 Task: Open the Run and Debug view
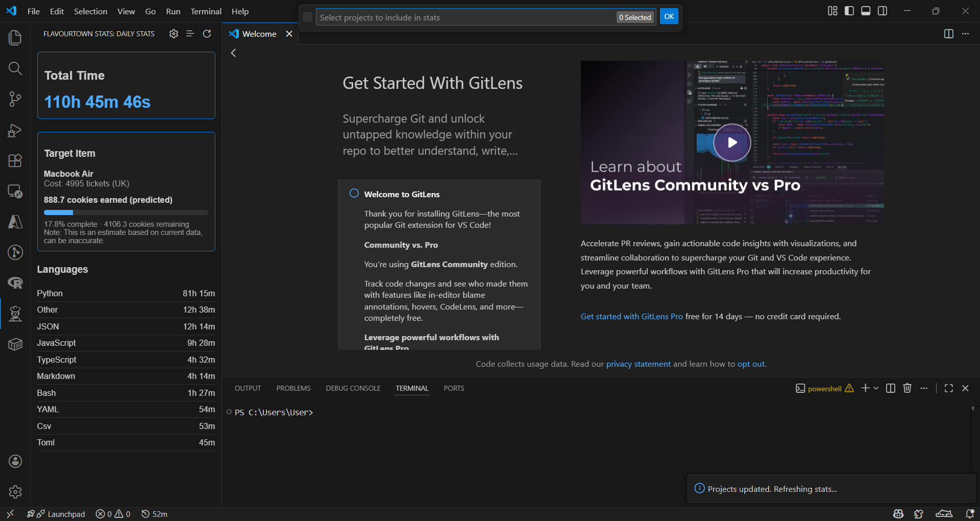tap(15, 130)
